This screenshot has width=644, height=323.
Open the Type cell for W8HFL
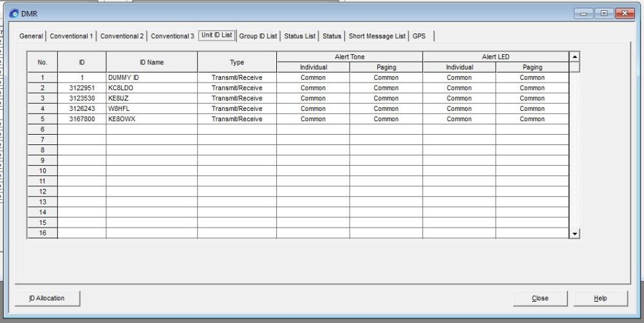tap(237, 108)
